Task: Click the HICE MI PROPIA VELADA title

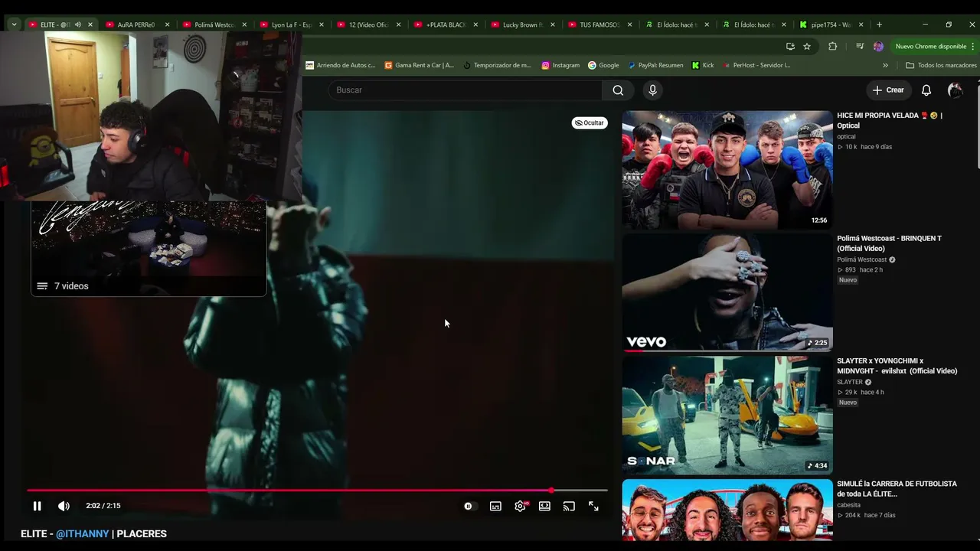Action: click(890, 120)
